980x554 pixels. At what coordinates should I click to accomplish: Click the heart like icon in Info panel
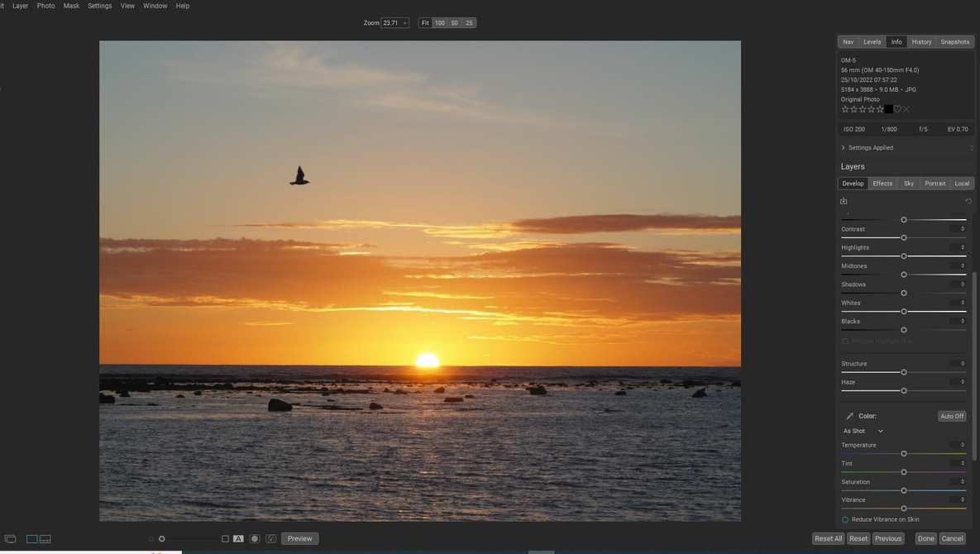coord(897,109)
